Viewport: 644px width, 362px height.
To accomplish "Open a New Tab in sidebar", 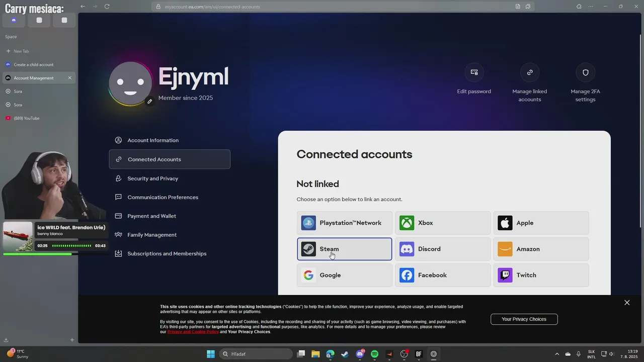I will (39, 51).
